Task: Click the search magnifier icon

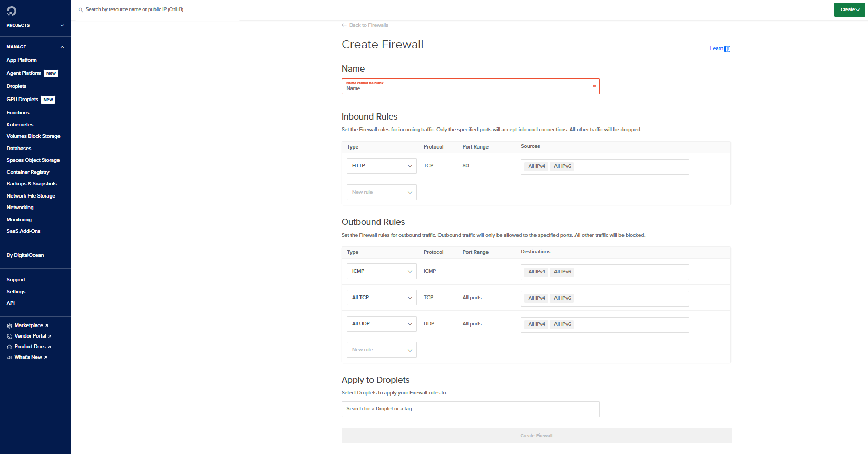Action: point(81,10)
